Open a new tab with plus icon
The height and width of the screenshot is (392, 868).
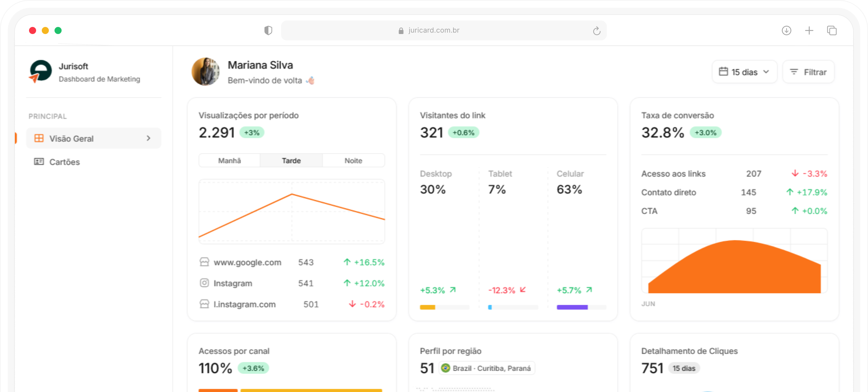[809, 30]
